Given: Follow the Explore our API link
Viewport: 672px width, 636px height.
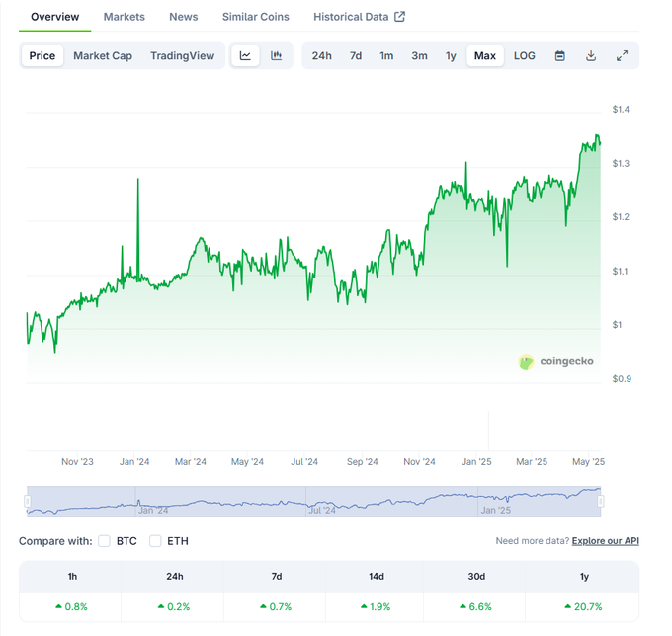Looking at the screenshot, I should click(x=605, y=541).
